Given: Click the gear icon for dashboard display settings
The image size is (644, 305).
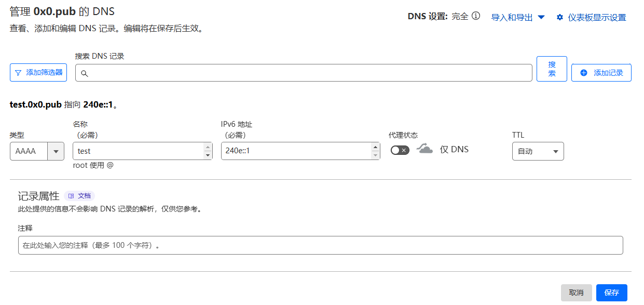Looking at the screenshot, I should click(x=559, y=17).
